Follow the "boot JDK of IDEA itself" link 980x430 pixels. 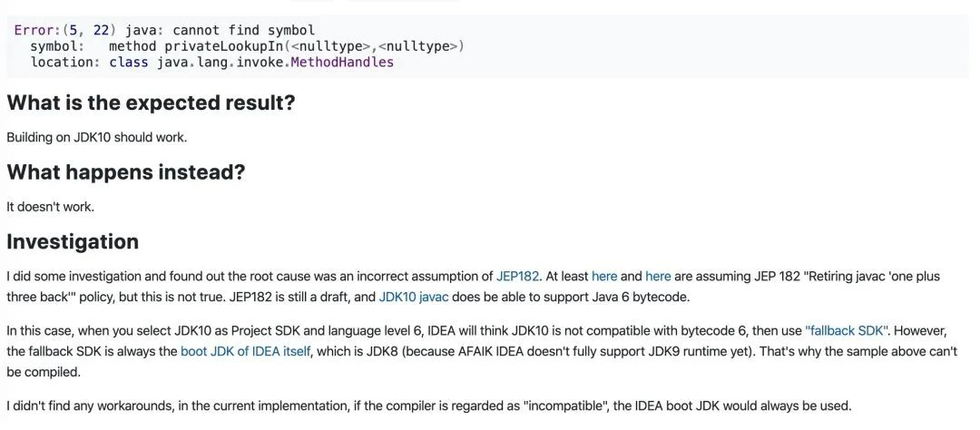245,351
